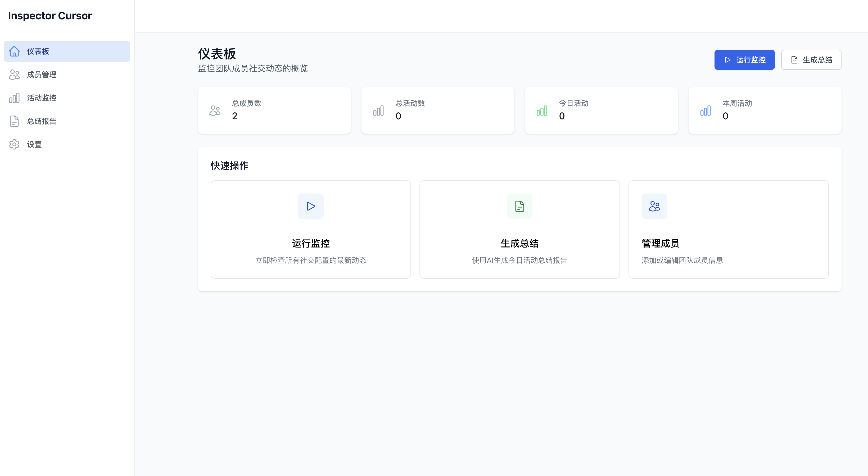Click the blue users icon in 管理成员 card
The width and height of the screenshot is (868, 476).
[654, 206]
